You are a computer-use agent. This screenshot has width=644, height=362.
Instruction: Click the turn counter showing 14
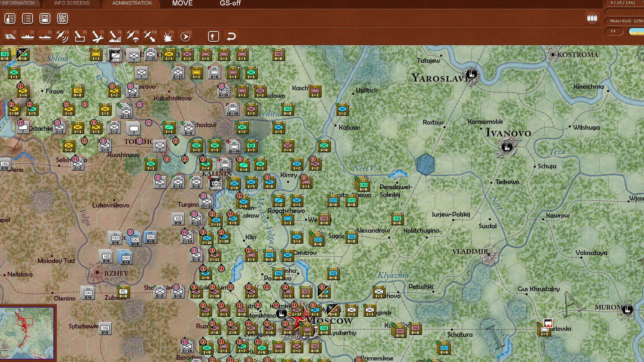613,31
